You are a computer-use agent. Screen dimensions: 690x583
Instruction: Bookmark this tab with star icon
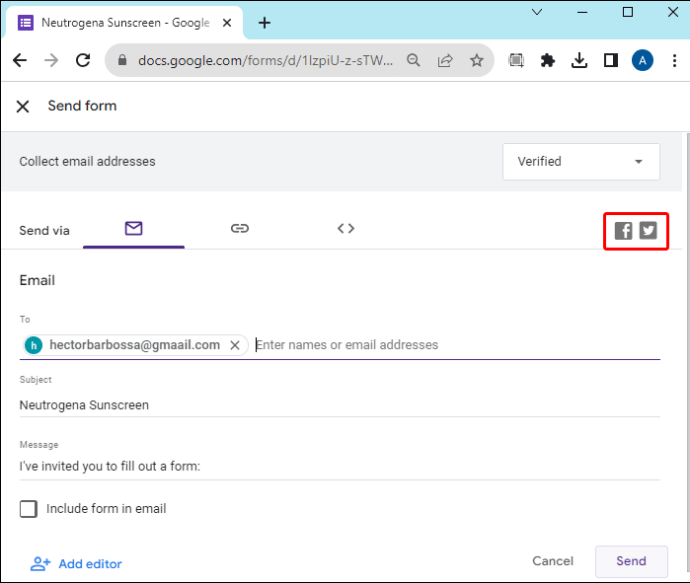(x=477, y=60)
